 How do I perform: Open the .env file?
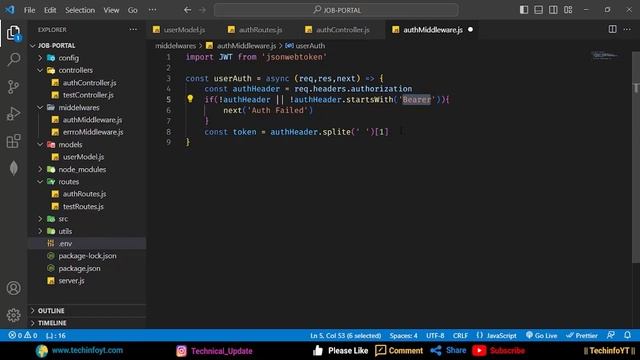click(x=87, y=244)
